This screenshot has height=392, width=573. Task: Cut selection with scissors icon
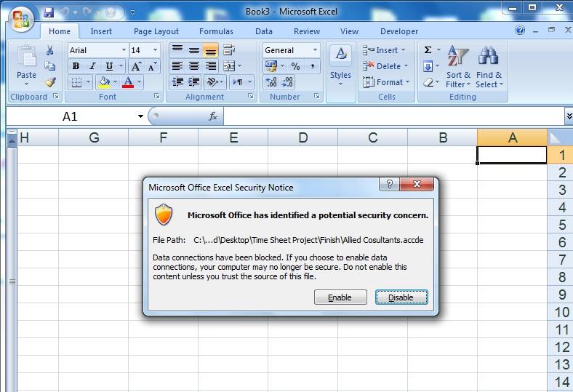(x=50, y=50)
